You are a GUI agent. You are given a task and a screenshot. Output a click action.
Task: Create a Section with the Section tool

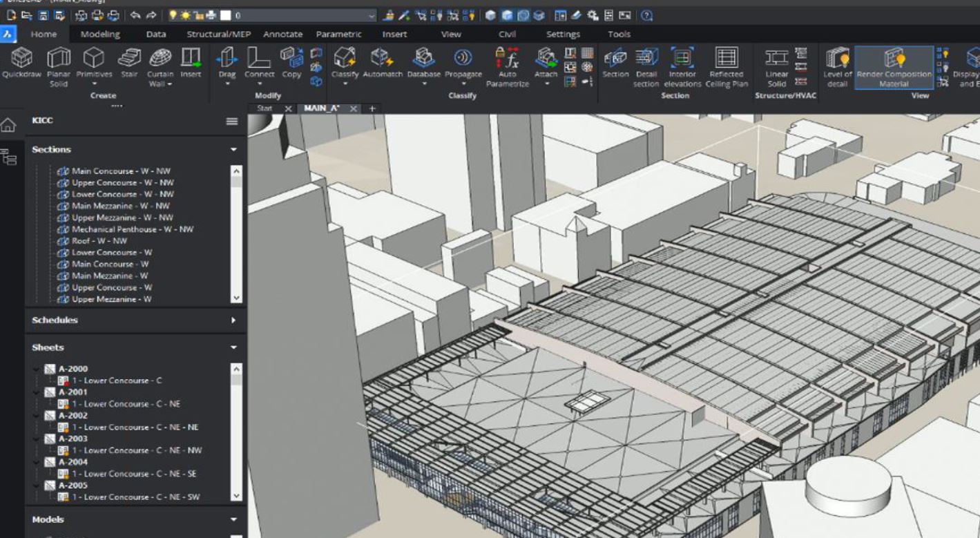click(x=615, y=64)
